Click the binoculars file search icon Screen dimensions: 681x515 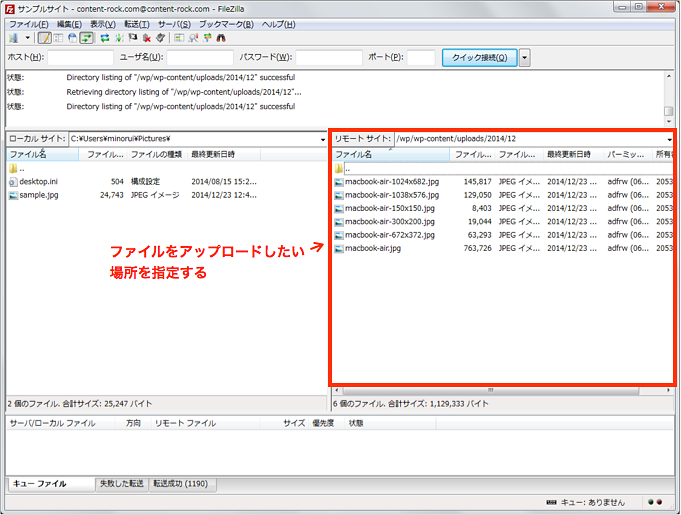click(x=221, y=38)
